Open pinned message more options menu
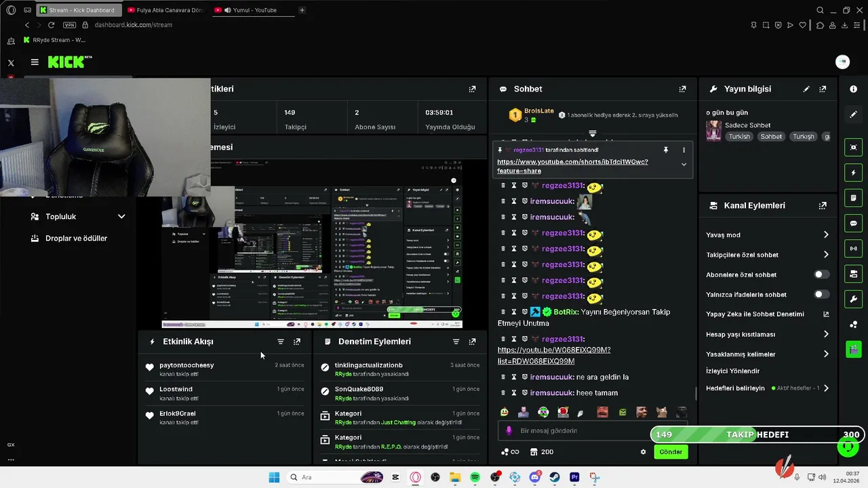868x488 pixels. click(x=684, y=150)
